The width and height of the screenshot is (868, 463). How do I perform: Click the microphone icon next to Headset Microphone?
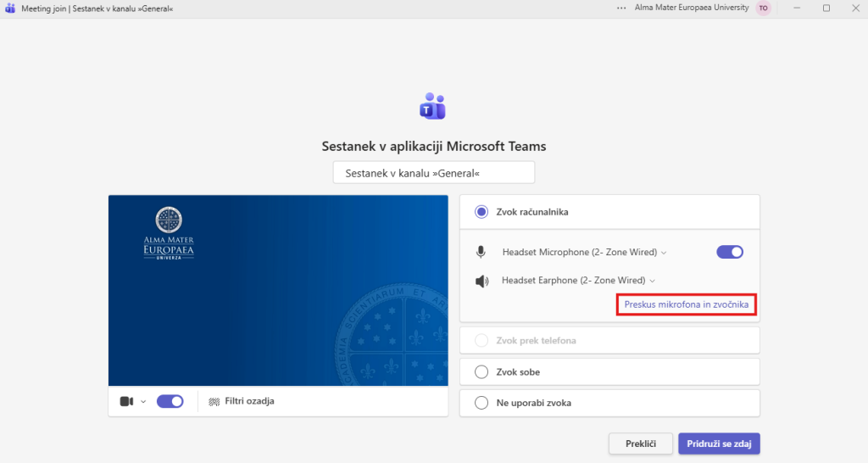tap(481, 252)
